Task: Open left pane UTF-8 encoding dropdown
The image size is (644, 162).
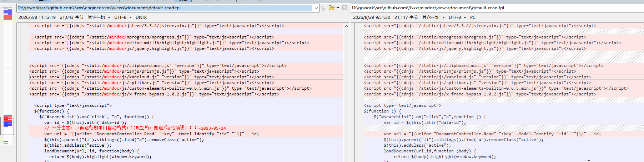Action: 123,17
